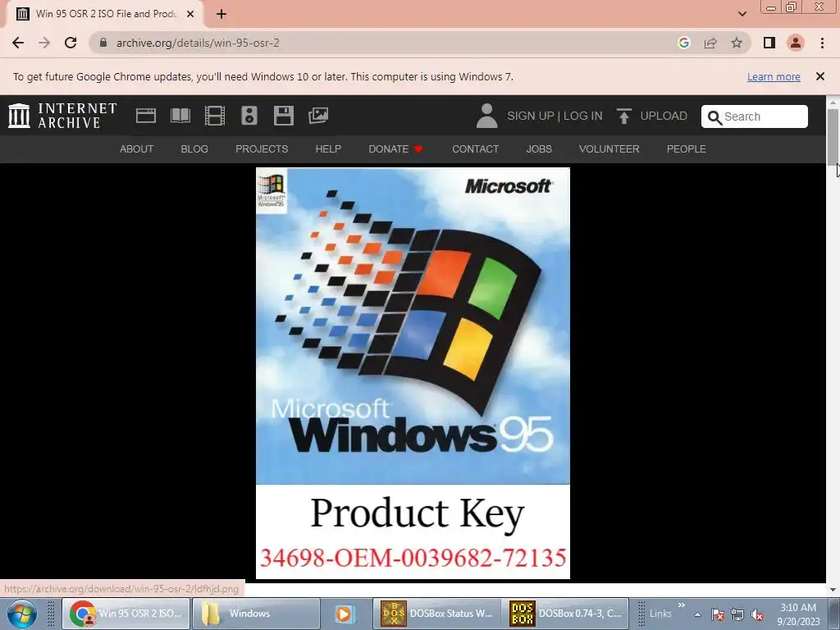Open the ABOUT menu item

(137, 149)
